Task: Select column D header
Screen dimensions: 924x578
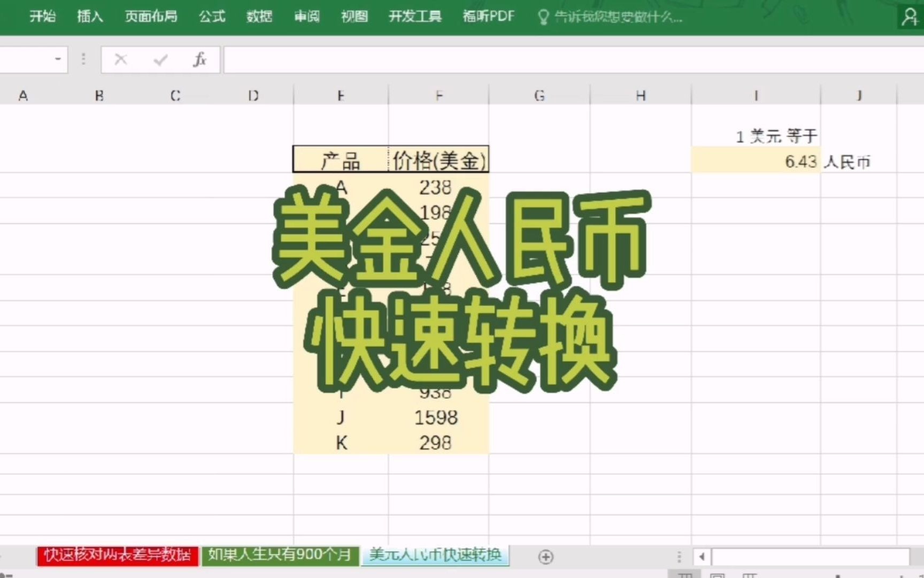Action: (x=253, y=95)
